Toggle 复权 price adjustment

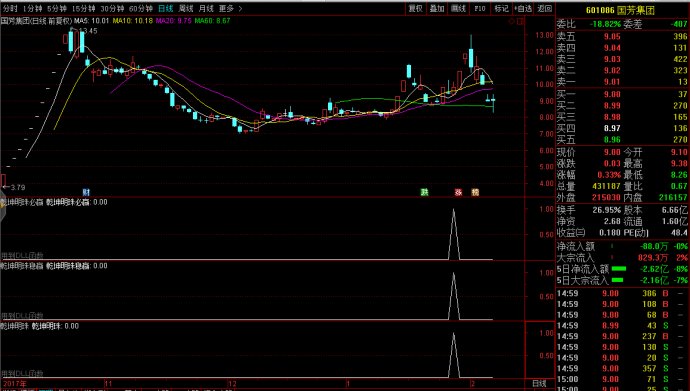pos(415,8)
